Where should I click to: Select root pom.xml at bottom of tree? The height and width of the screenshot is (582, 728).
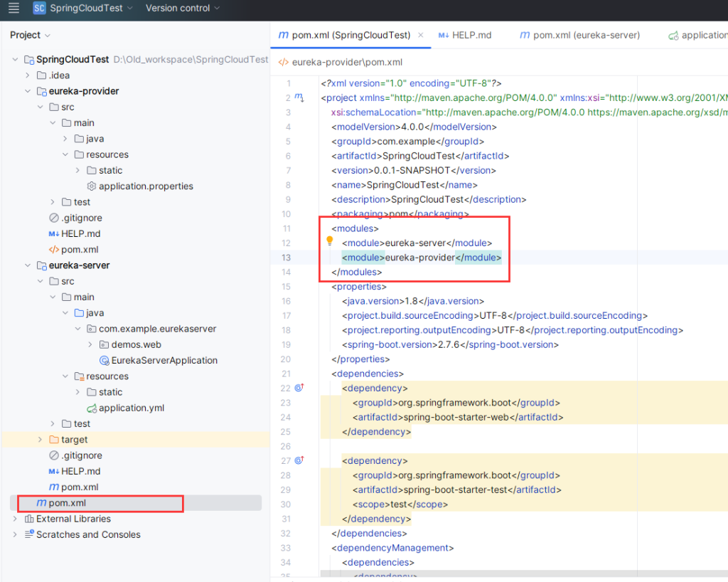coord(67,503)
